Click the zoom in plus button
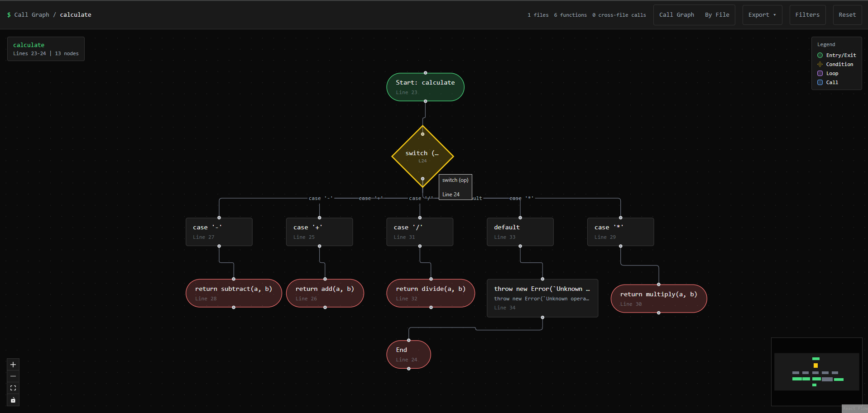868x413 pixels. 13,365
